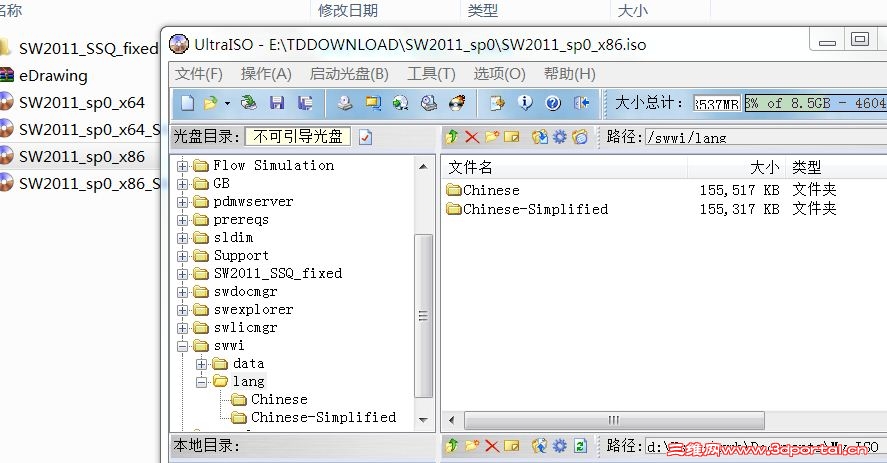Image resolution: width=887 pixels, height=463 pixels.
Task: Click the Up folder icon in local pane
Action: (451, 446)
